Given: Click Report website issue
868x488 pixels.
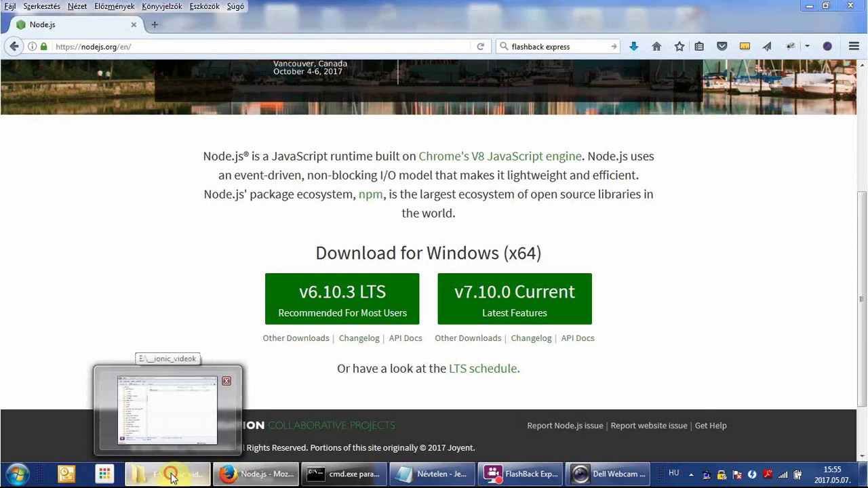Looking at the screenshot, I should coord(649,426).
